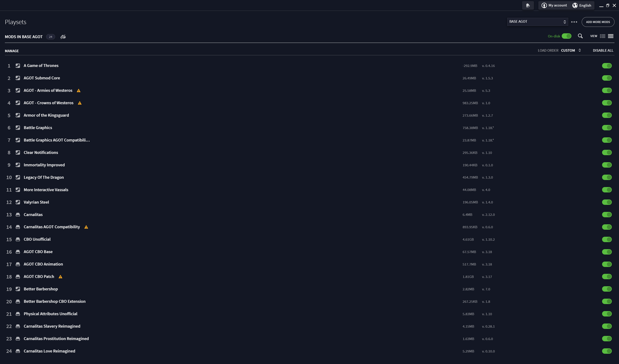This screenshot has height=364, width=619.
Task: Open the notifications bell
Action: 528,5
